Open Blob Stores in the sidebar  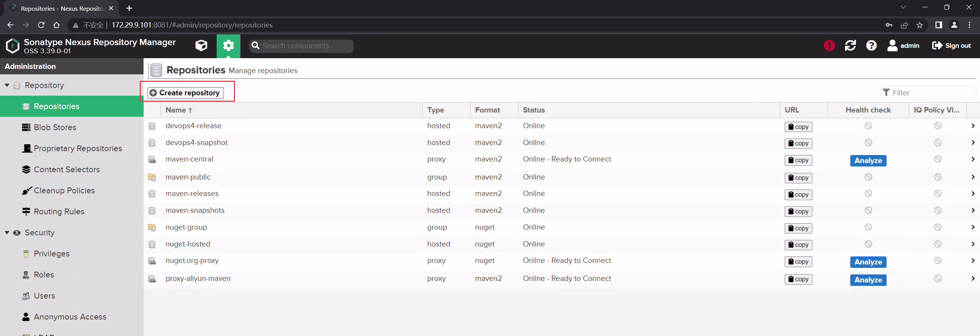55,127
